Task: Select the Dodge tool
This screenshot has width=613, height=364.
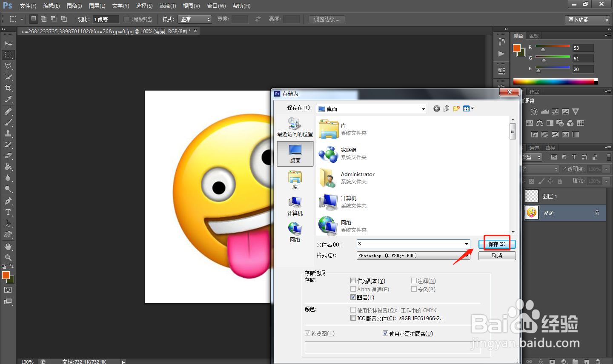Action: [x=8, y=189]
